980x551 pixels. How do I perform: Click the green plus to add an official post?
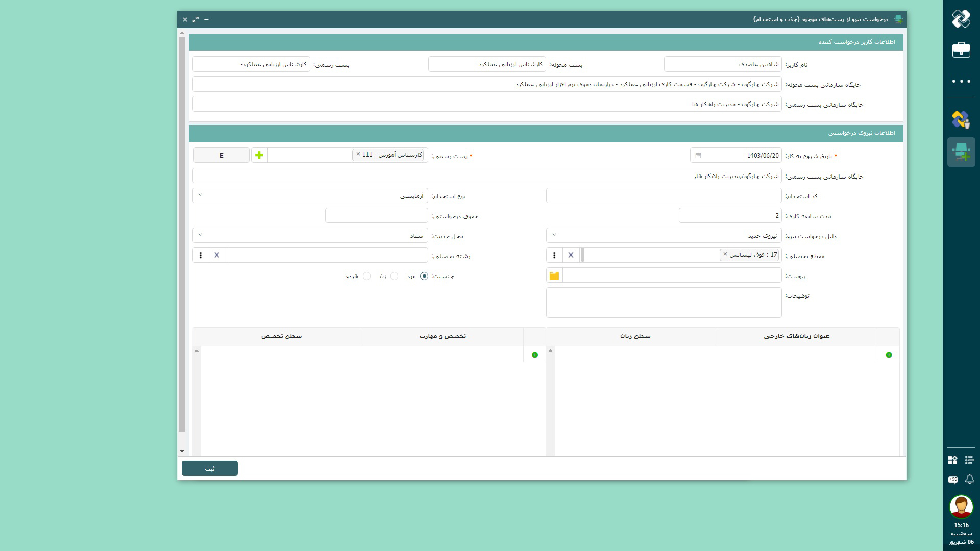tap(259, 155)
